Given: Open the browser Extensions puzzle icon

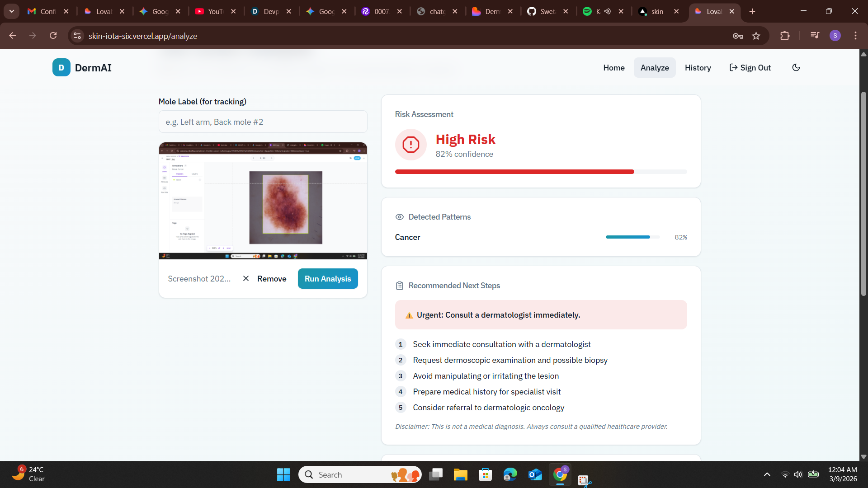Looking at the screenshot, I should pyautogui.click(x=785, y=36).
